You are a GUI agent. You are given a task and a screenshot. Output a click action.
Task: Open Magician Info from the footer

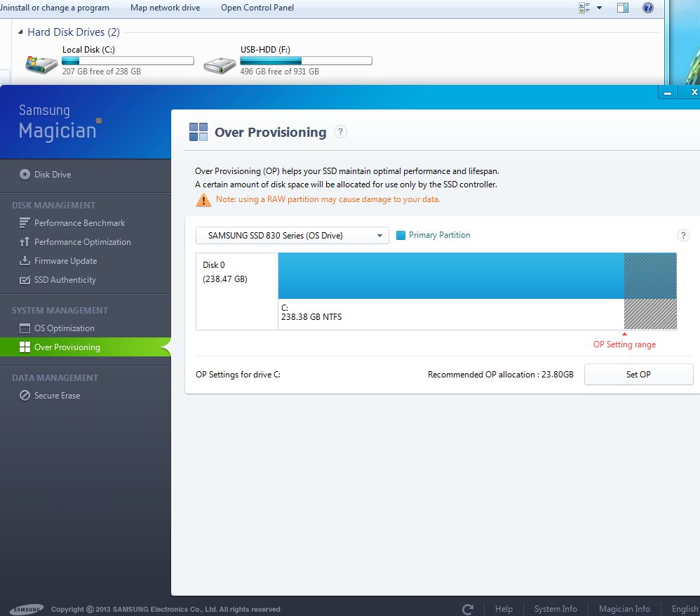click(624, 609)
